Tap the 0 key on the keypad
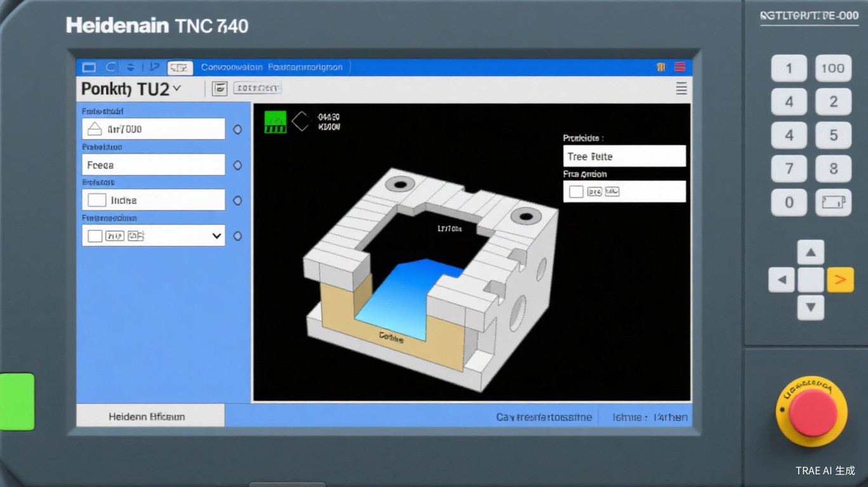 (789, 202)
